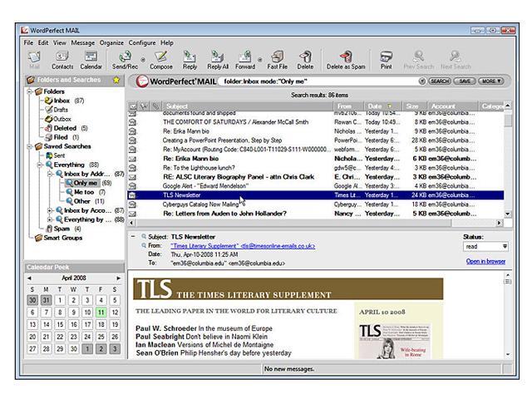Viewport: 532px width, 399px height.
Task: Click the search query input field
Action: click(x=319, y=81)
